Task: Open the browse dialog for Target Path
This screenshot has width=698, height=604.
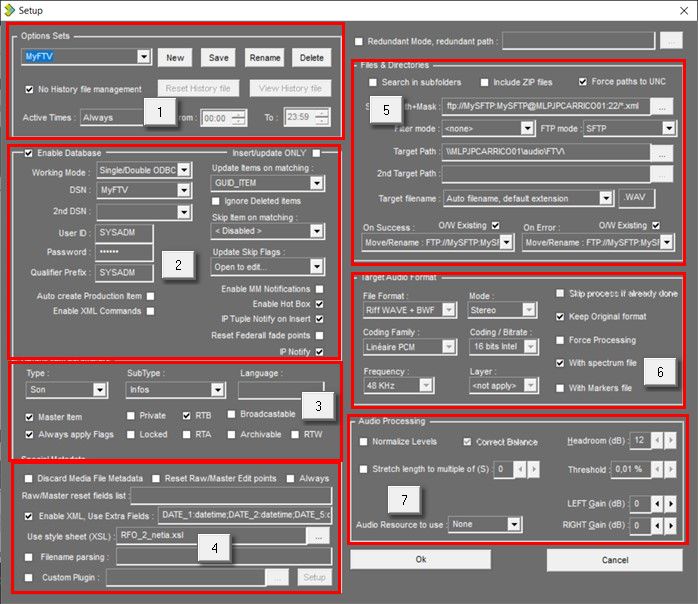Action: point(661,152)
